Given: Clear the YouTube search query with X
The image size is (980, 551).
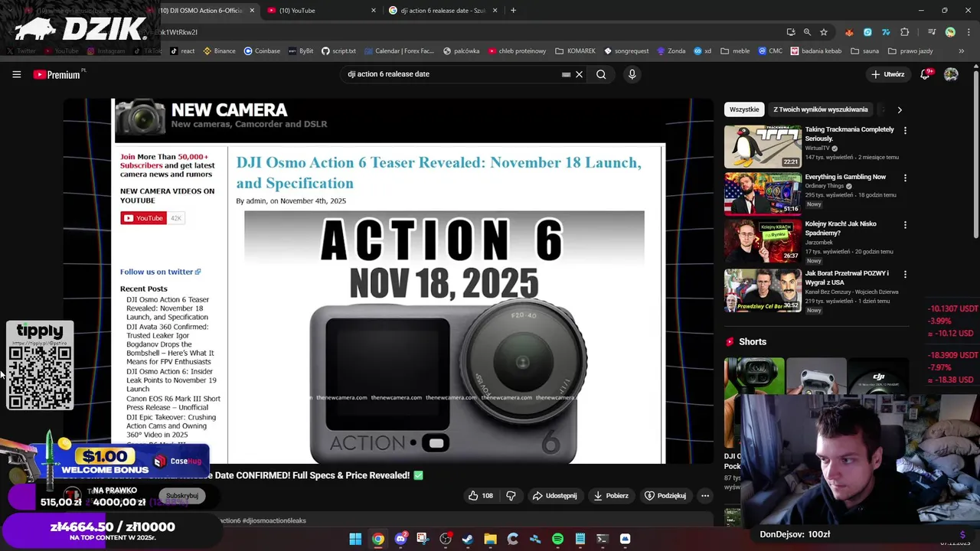Looking at the screenshot, I should [579, 74].
